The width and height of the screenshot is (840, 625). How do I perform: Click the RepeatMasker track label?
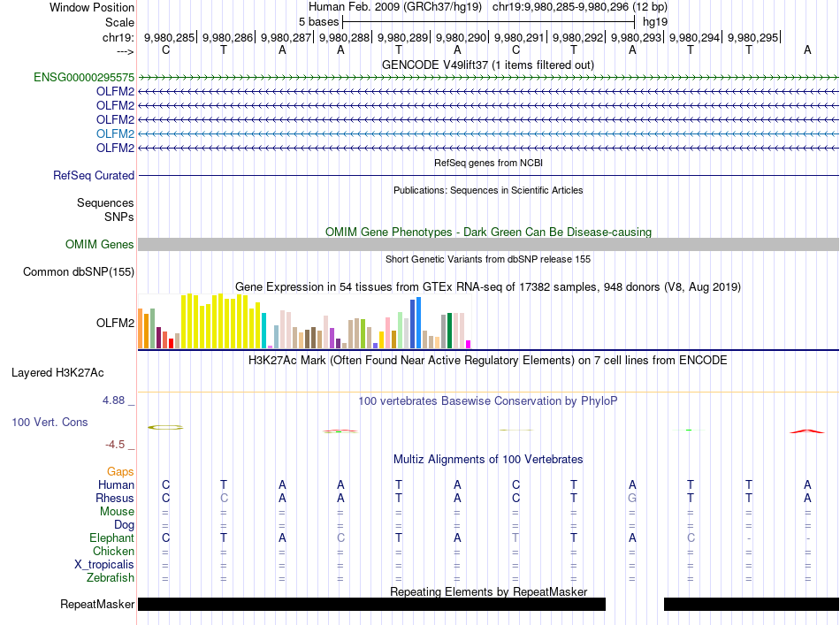click(97, 604)
